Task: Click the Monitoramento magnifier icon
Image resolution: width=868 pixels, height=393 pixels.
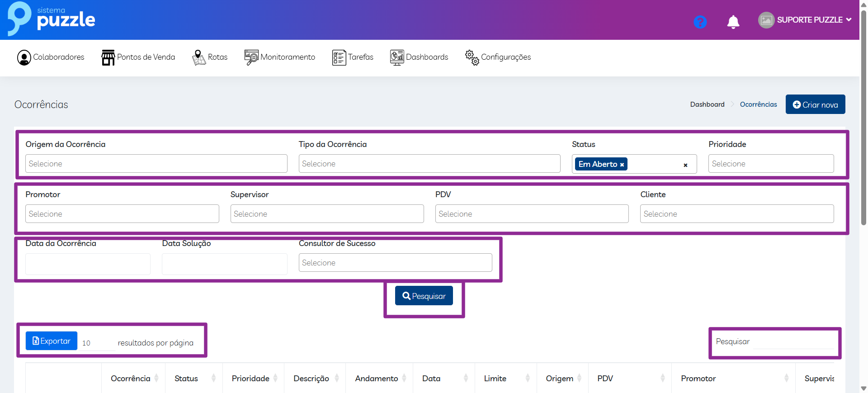Action: (251, 57)
